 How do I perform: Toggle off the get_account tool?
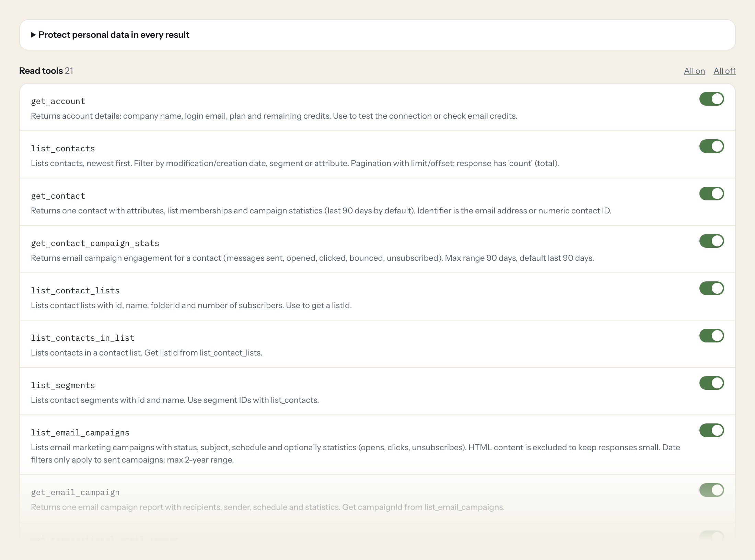pos(711,99)
